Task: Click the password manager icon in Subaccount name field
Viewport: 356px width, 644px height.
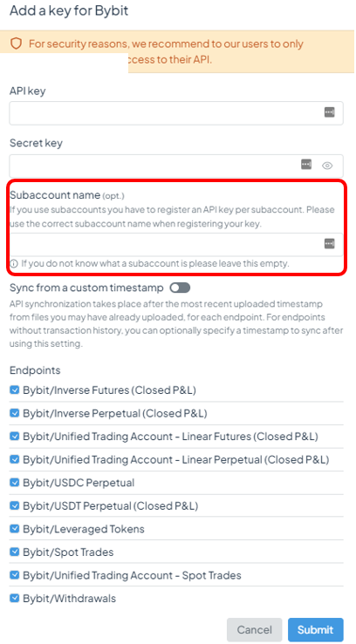Action: point(329,244)
